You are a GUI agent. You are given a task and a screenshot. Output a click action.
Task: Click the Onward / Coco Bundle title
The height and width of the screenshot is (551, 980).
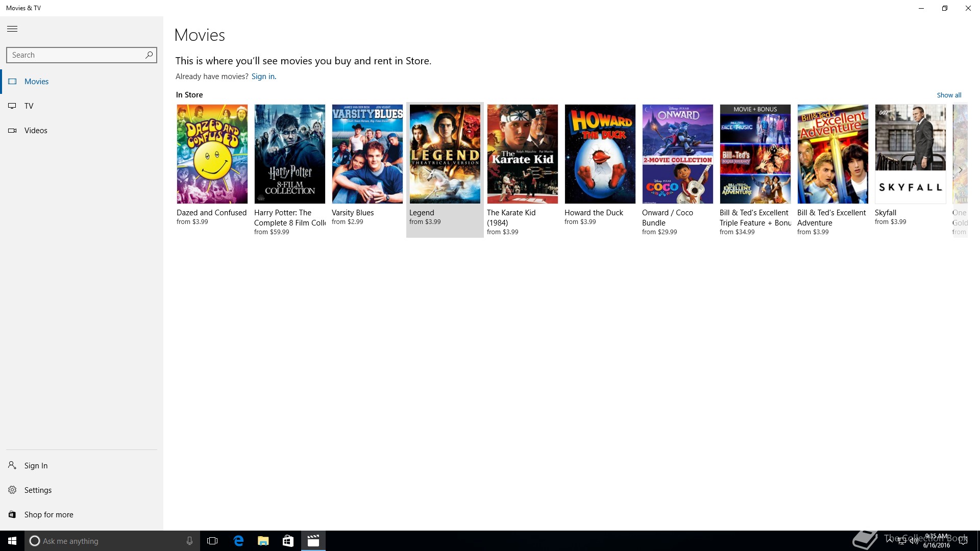pyautogui.click(x=668, y=218)
